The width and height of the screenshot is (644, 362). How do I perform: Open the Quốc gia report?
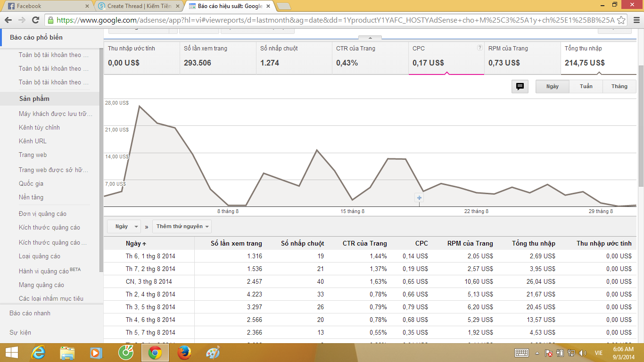pos(31,183)
